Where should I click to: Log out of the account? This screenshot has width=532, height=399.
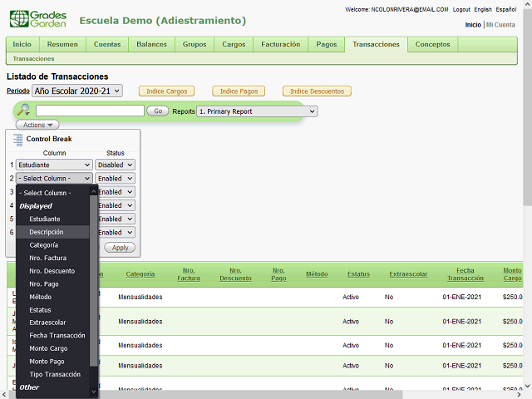coord(461,9)
